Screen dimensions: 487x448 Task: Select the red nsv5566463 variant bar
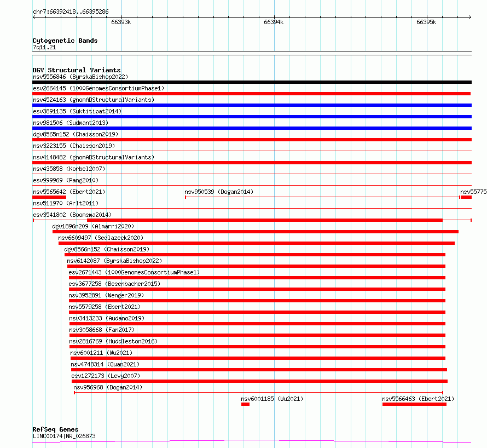[414, 405]
